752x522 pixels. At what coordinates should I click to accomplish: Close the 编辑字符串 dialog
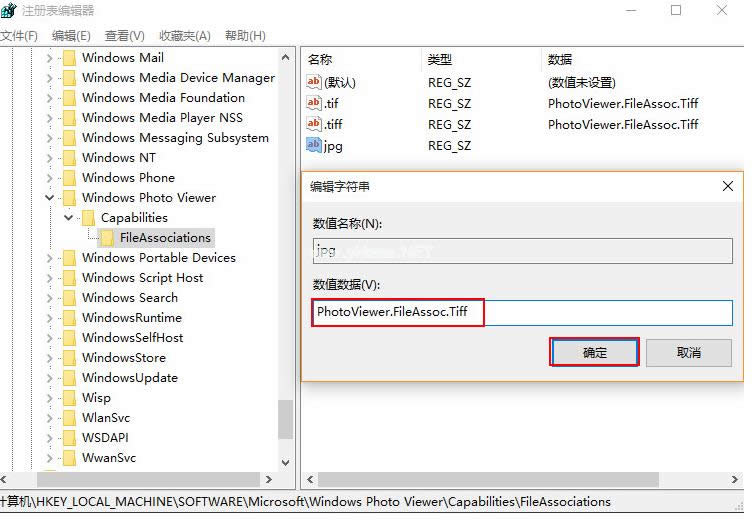point(727,187)
